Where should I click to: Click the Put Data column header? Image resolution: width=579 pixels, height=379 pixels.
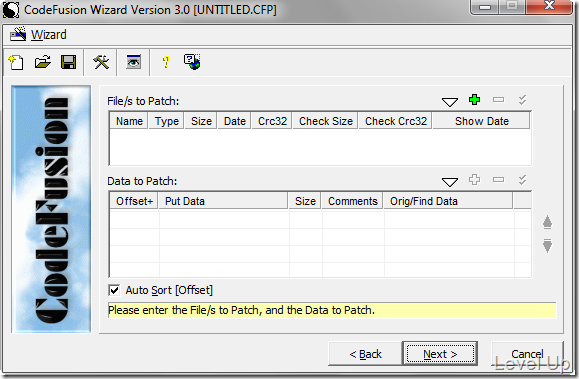(x=223, y=201)
